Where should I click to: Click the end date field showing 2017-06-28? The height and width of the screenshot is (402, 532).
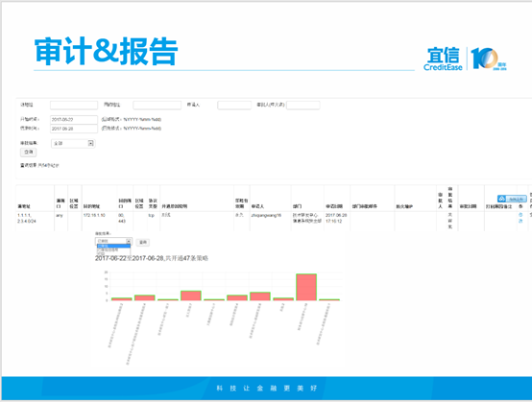74,129
